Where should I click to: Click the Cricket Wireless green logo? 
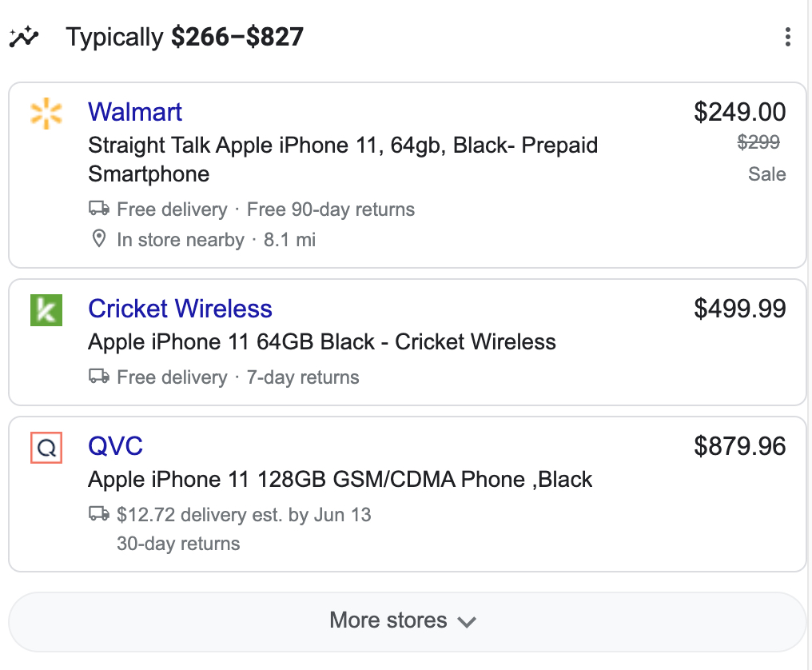coord(46,309)
